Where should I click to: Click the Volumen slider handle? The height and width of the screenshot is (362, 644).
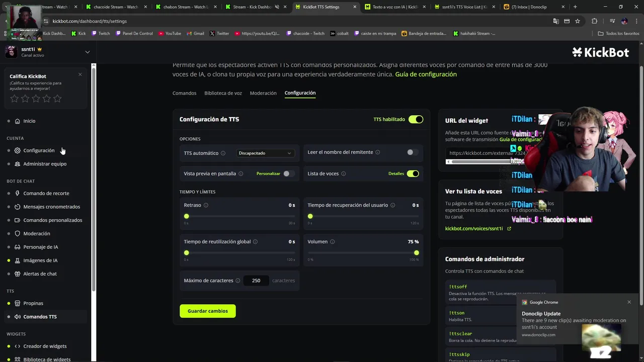pos(416,253)
